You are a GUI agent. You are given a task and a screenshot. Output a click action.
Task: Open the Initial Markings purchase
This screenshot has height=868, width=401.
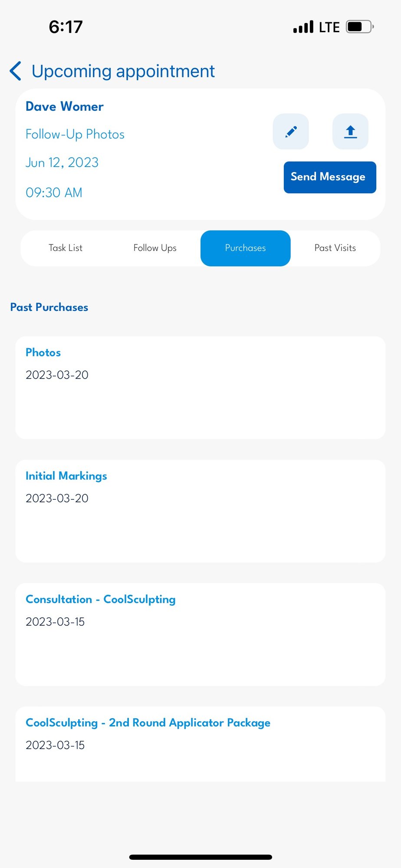pyautogui.click(x=200, y=511)
